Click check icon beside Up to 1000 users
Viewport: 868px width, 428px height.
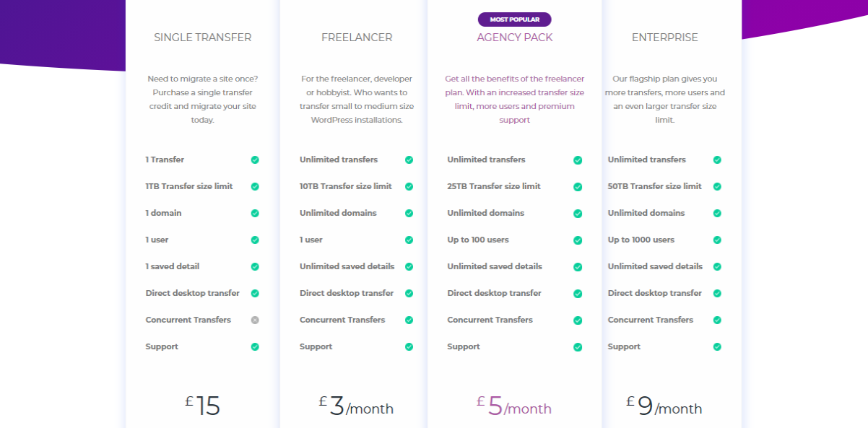tap(717, 240)
